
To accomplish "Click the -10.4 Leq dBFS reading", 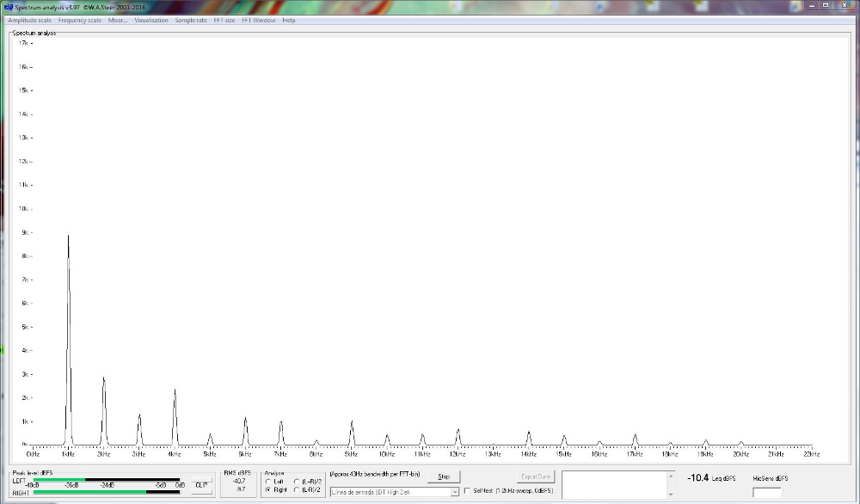I will click(711, 478).
